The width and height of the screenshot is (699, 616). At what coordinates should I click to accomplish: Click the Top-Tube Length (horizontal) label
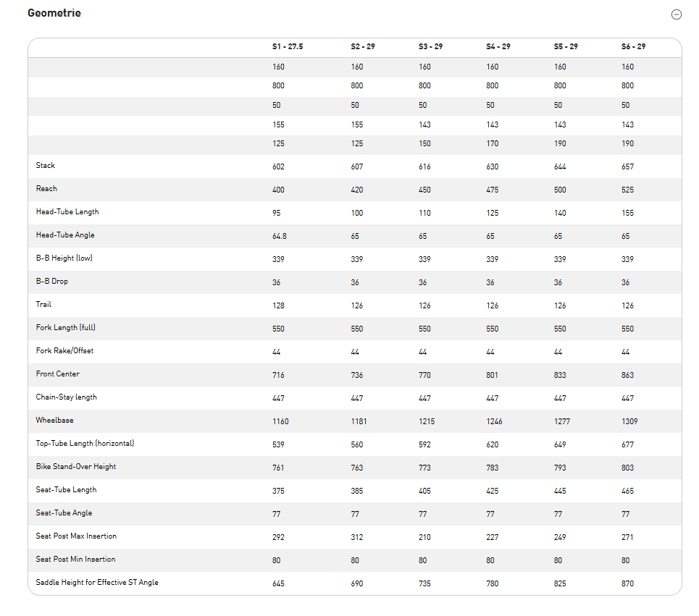point(85,444)
